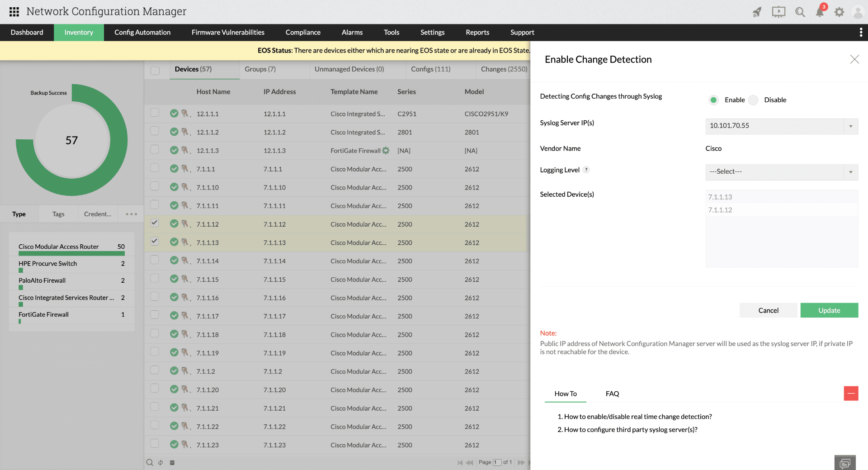Click the rocket quick-start icon
The image size is (868, 470).
tap(757, 12)
